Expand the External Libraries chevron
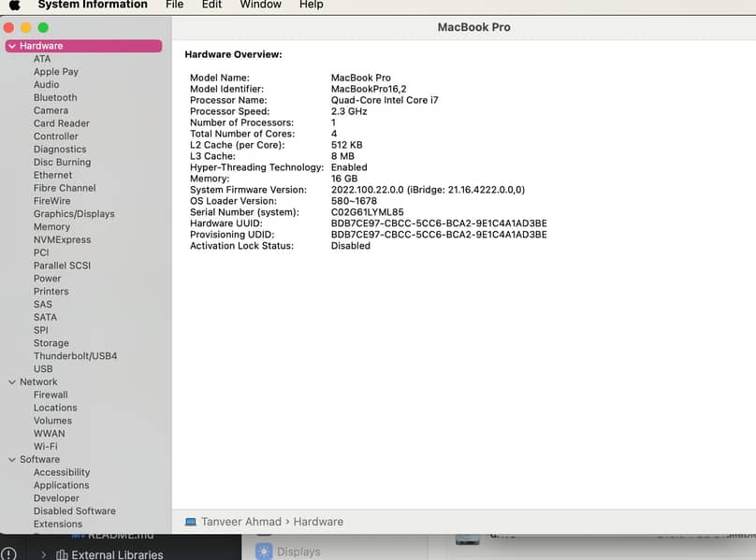The height and width of the screenshot is (560, 756). click(x=43, y=554)
